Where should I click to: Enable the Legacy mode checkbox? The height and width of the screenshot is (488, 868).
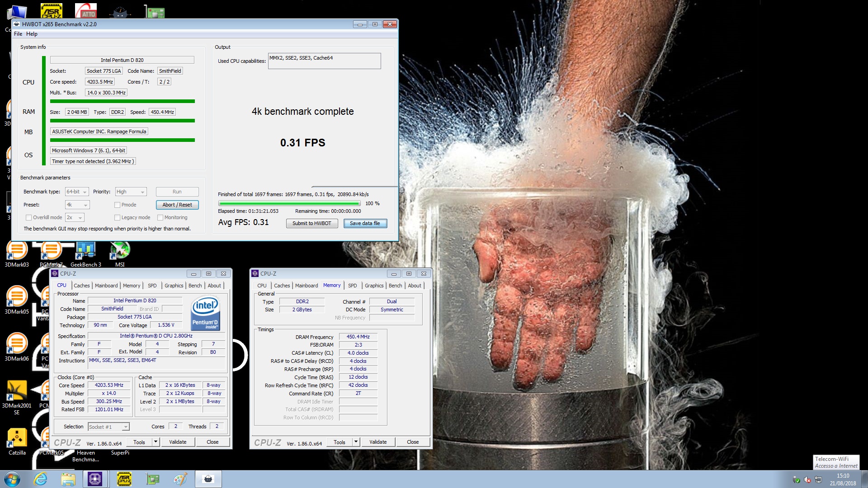(x=117, y=217)
